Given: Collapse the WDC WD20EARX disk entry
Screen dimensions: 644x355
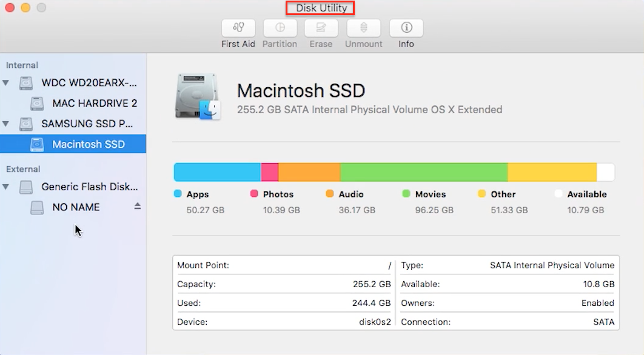Looking at the screenshot, I should 6,82.
